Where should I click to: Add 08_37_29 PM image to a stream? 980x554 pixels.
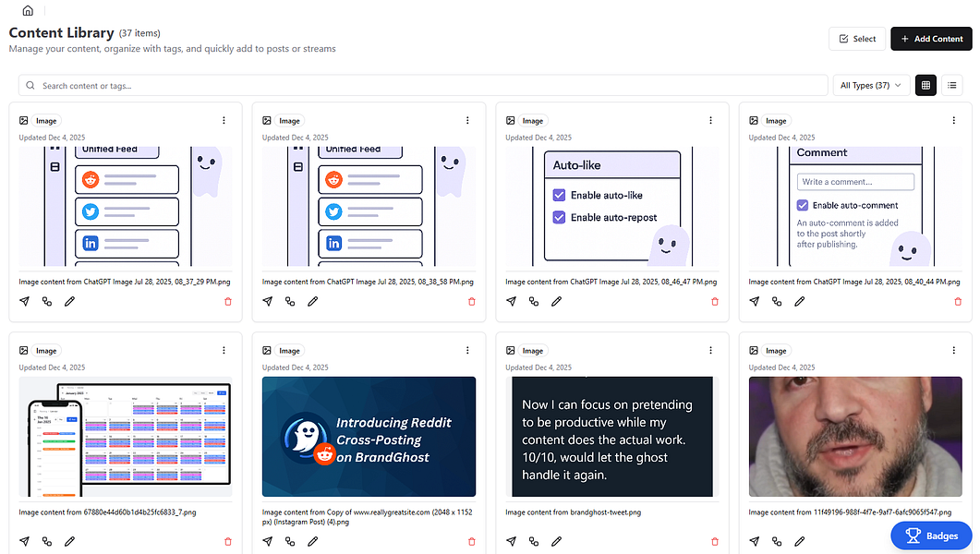point(47,301)
